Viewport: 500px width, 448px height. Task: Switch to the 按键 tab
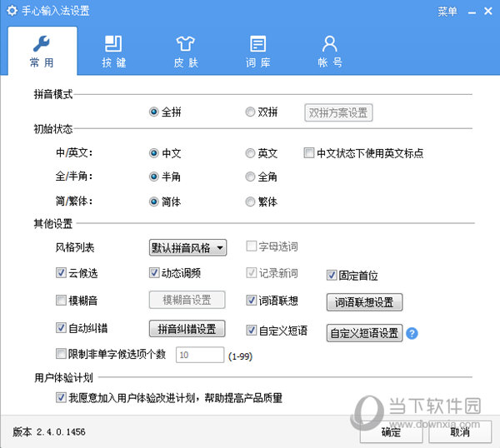point(114,52)
